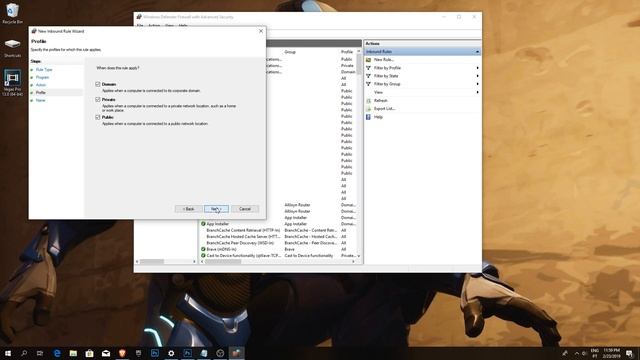Viewport: 640px width, 360px height.
Task: Jump to the Name step
Action: click(x=40, y=100)
